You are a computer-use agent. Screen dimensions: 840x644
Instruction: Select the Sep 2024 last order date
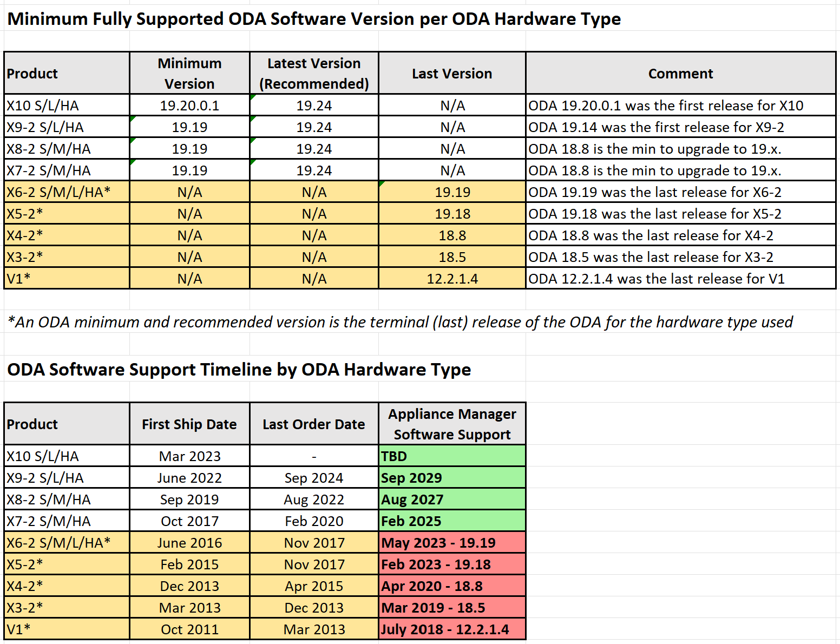click(314, 477)
